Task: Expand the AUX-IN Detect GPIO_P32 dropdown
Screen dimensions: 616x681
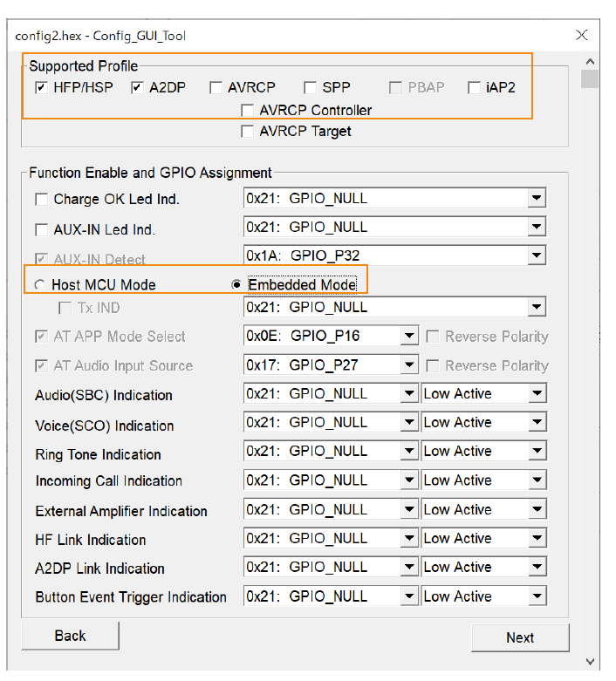Action: 537,256
